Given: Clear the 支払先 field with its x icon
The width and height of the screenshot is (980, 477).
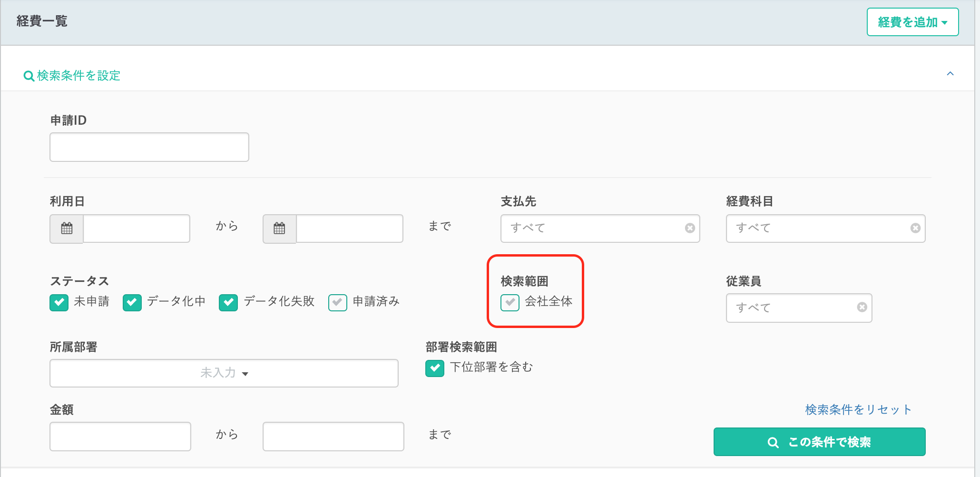Looking at the screenshot, I should tap(690, 229).
